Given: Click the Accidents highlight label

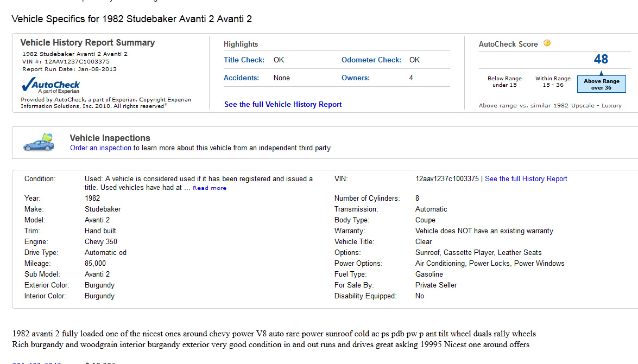Looking at the screenshot, I should pyautogui.click(x=241, y=78).
